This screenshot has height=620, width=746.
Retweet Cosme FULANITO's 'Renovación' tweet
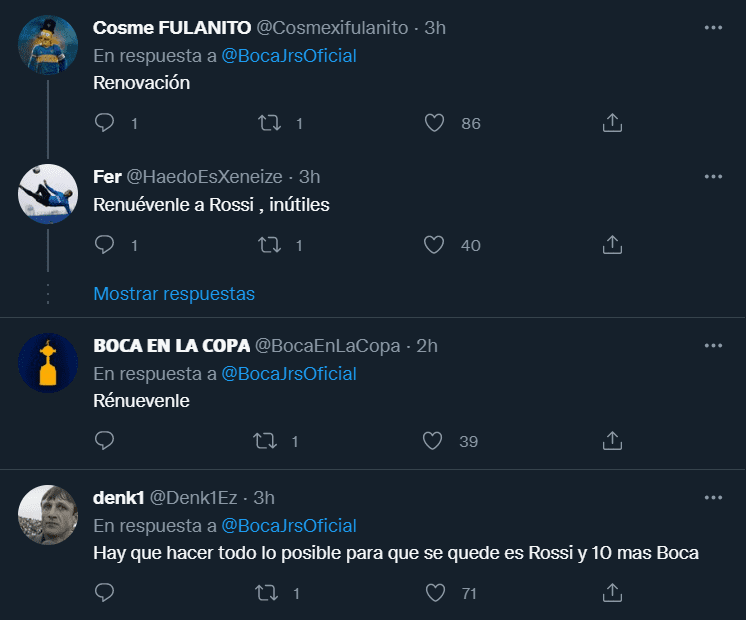click(x=269, y=123)
